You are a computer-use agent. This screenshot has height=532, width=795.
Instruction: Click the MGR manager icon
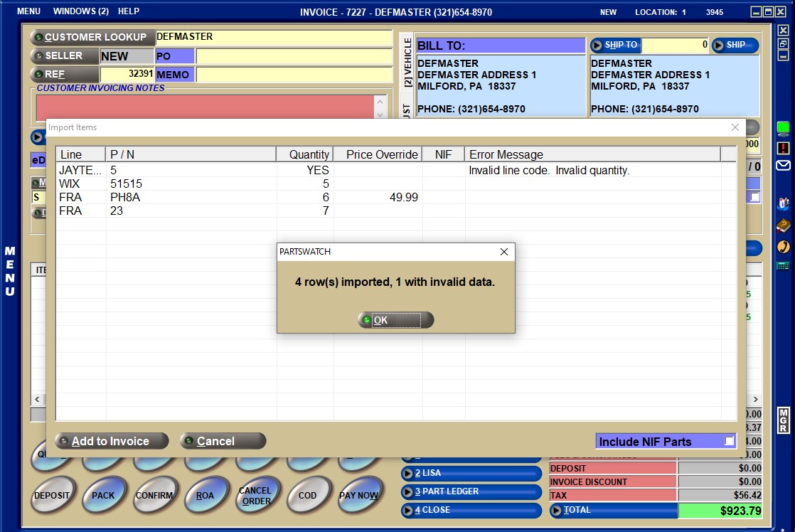pyautogui.click(x=783, y=420)
